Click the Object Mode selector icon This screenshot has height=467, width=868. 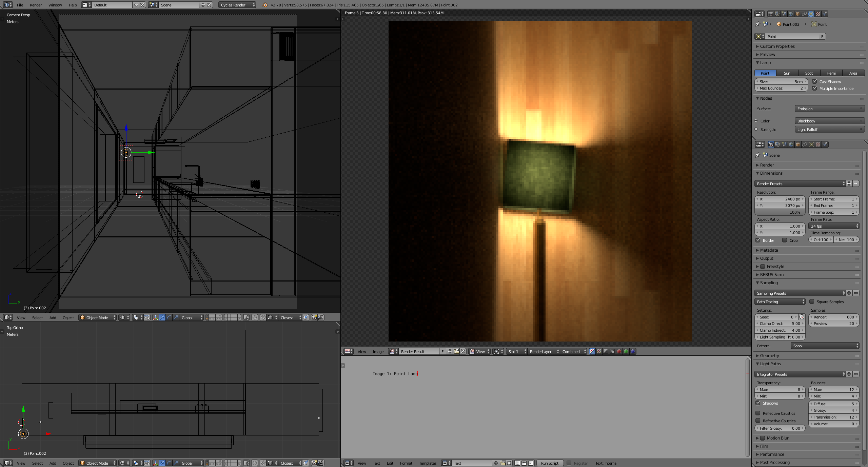tap(81, 317)
